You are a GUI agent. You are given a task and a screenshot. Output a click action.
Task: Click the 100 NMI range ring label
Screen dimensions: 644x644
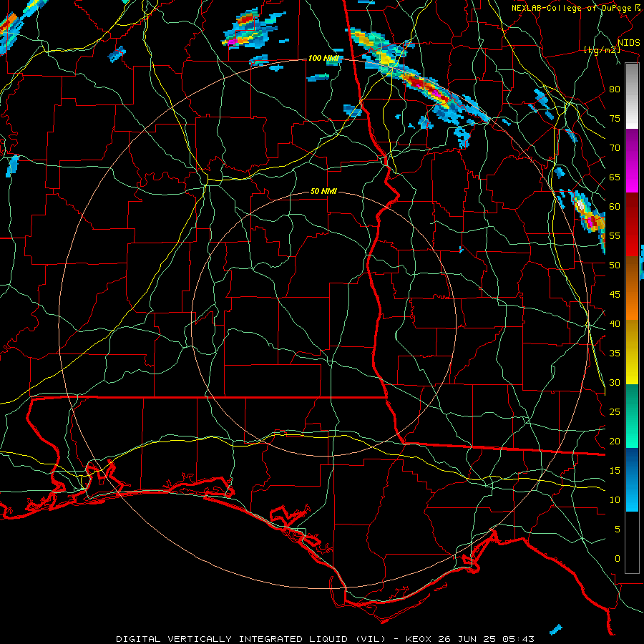[323, 59]
